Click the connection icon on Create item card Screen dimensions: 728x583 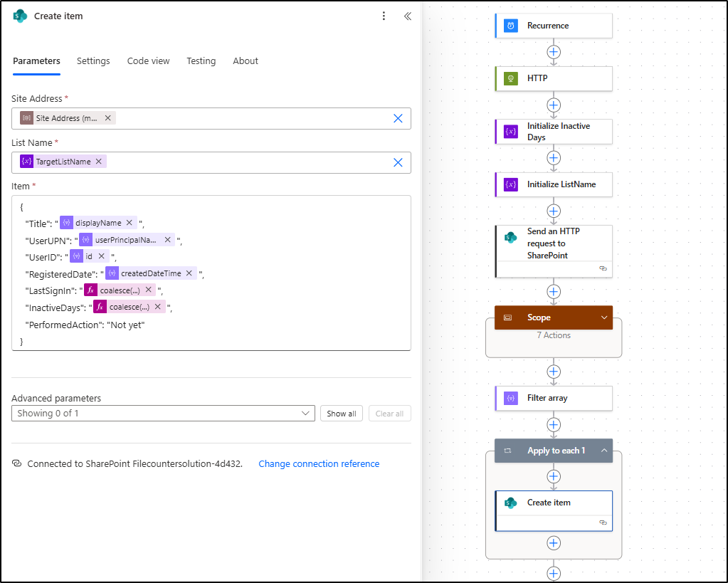tap(604, 522)
